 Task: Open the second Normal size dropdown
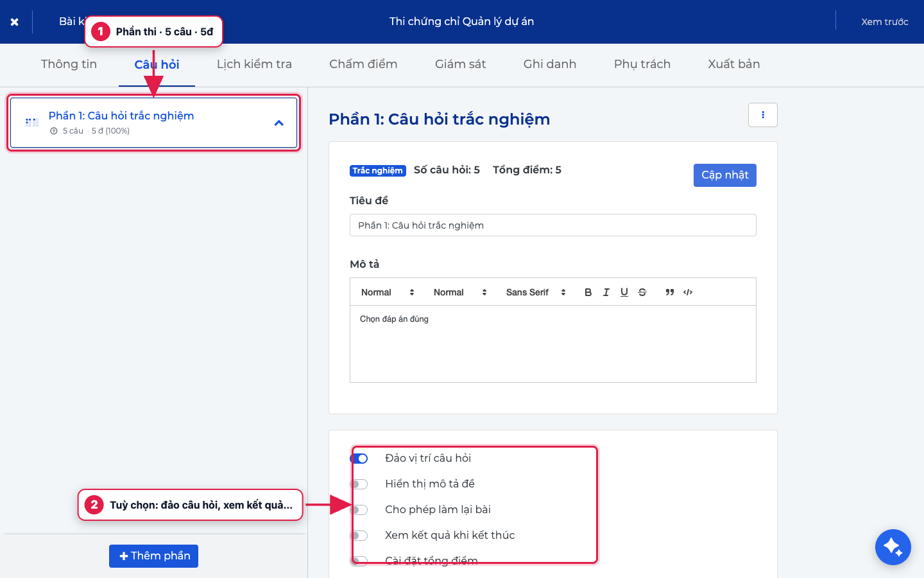(460, 292)
